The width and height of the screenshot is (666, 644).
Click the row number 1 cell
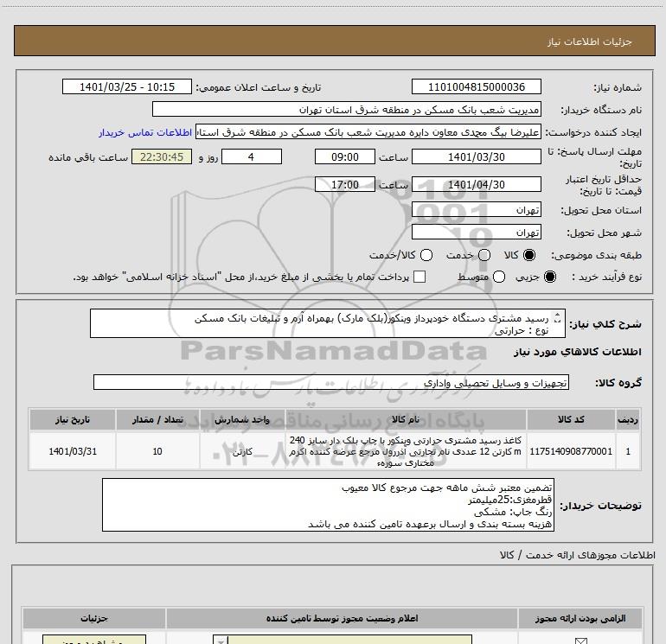tap(628, 451)
